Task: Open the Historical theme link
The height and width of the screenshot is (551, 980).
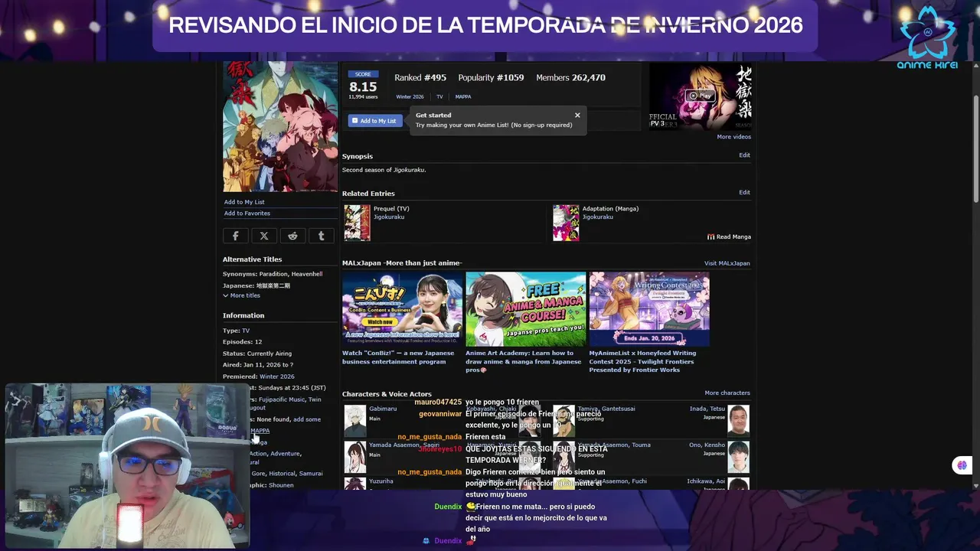Action: coord(282,474)
